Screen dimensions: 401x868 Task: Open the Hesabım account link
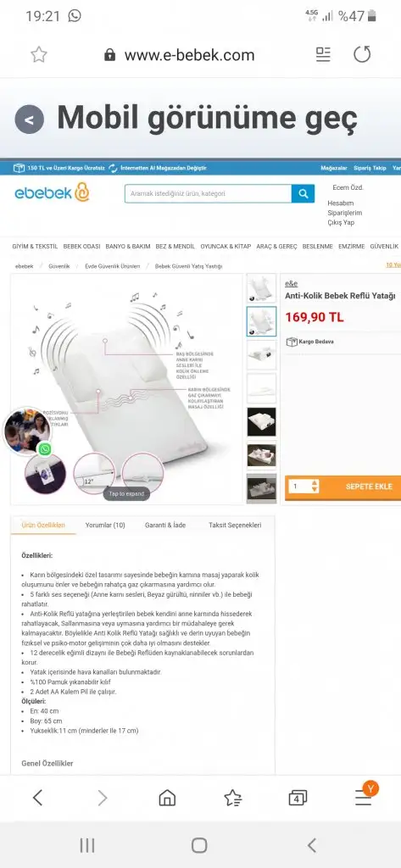pos(341,203)
